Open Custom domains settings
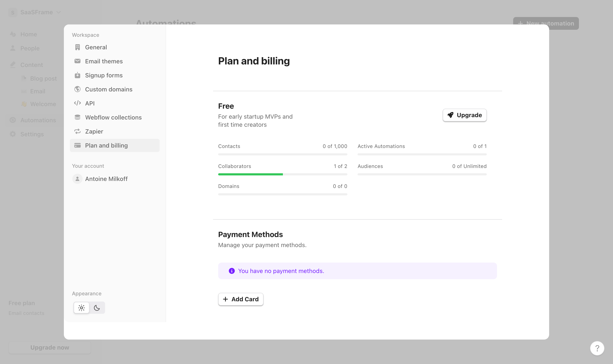Viewport: 613px width, 364px height. [115, 89]
